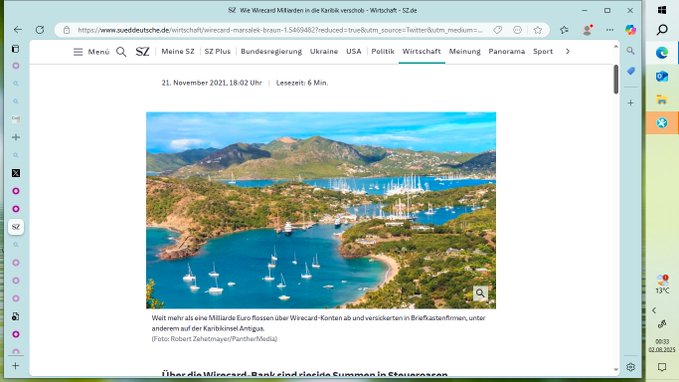Enlarge the Antigua photo with magnifier
The width and height of the screenshot is (679, 382).
480,293
